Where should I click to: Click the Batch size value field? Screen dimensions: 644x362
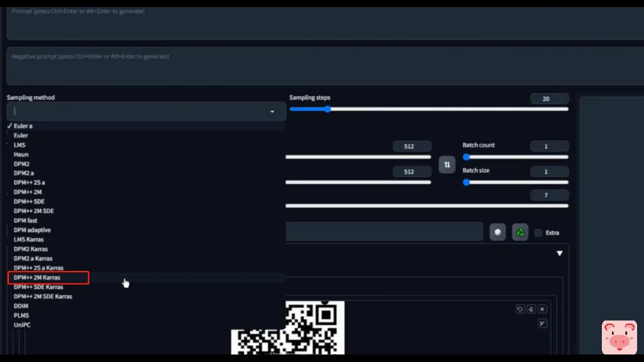click(x=549, y=172)
